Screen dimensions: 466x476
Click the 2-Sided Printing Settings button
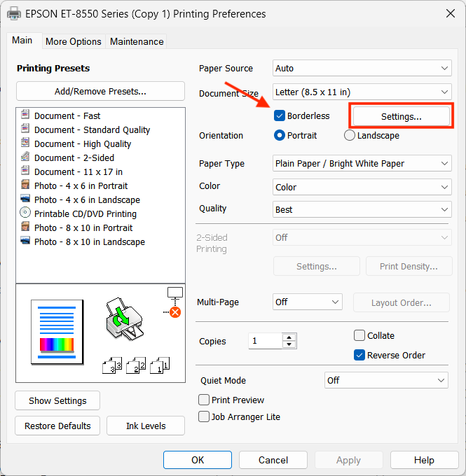317,266
